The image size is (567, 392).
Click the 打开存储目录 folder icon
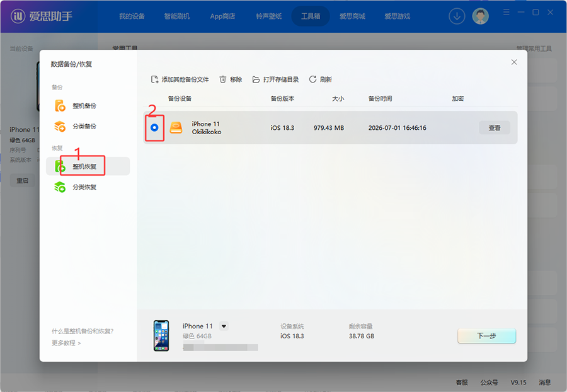tap(256, 79)
